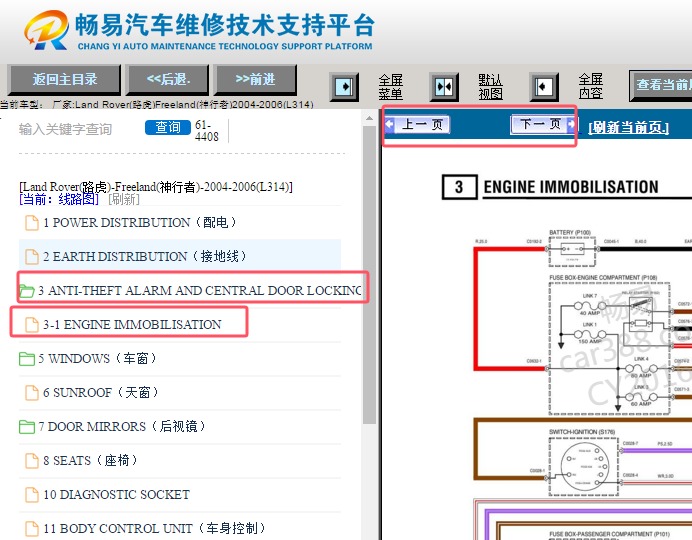
Task: Go to next page with 下一页
Action: click(x=543, y=124)
